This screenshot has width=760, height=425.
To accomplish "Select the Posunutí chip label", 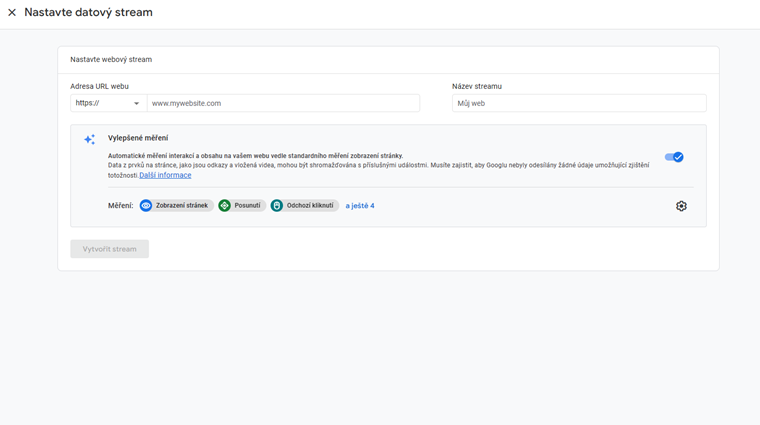I will click(247, 206).
